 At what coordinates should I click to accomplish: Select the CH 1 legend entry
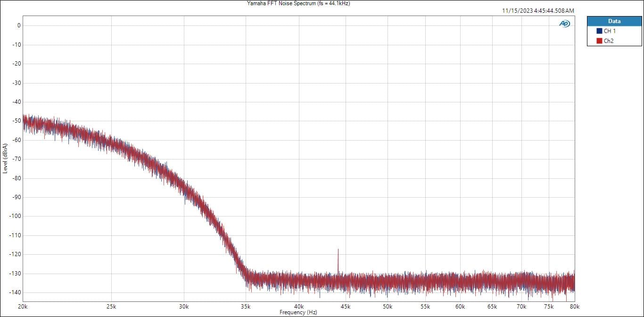click(x=614, y=31)
